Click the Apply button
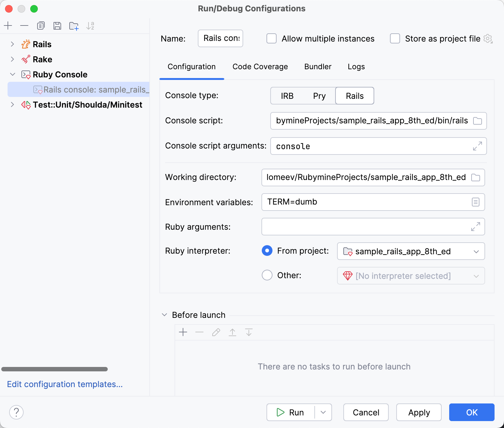Image resolution: width=504 pixels, height=428 pixels. (419, 412)
